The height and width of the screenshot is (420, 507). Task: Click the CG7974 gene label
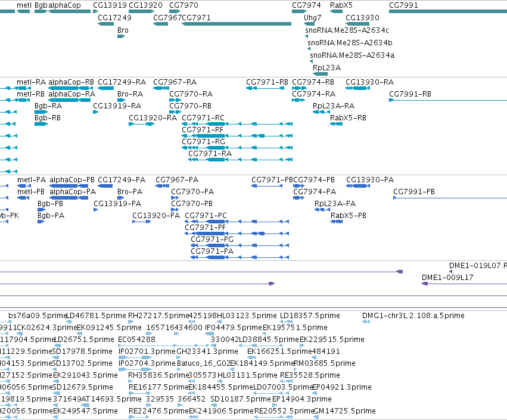pos(306,5)
